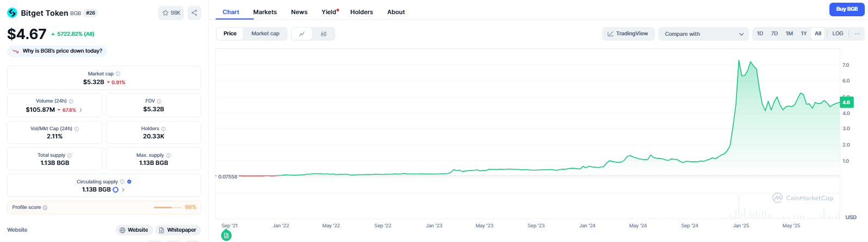Screen dimensions: 868x242
Task: Click the $105.87M volume value
Action: coord(40,110)
